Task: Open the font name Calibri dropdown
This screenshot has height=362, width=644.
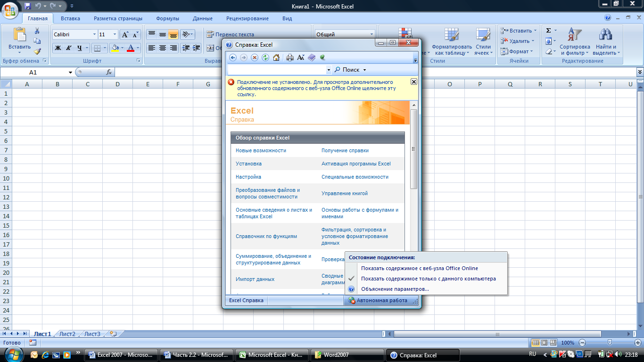Action: tap(93, 34)
